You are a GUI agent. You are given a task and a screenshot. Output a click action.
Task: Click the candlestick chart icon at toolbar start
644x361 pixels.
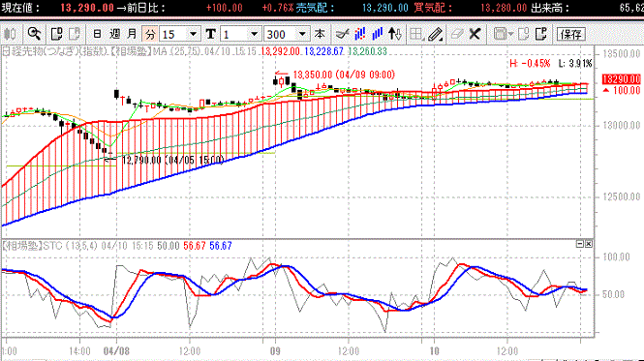pos(10,34)
